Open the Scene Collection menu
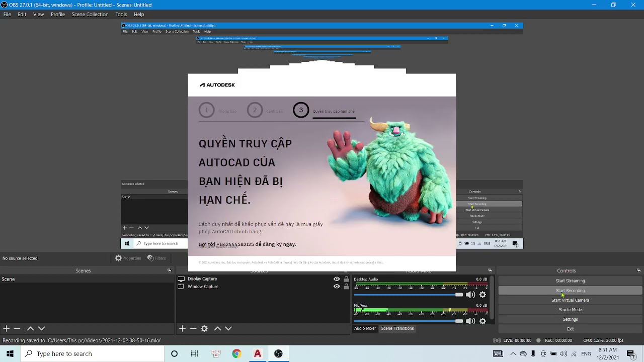Screen dimensions: 644x362 click(x=90, y=14)
